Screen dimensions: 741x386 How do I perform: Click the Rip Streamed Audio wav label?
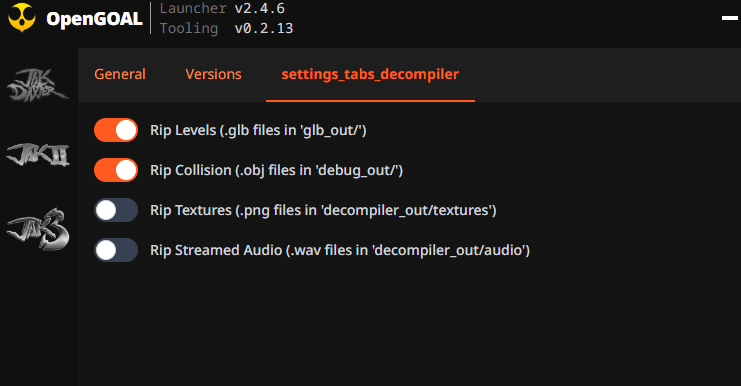[340, 250]
